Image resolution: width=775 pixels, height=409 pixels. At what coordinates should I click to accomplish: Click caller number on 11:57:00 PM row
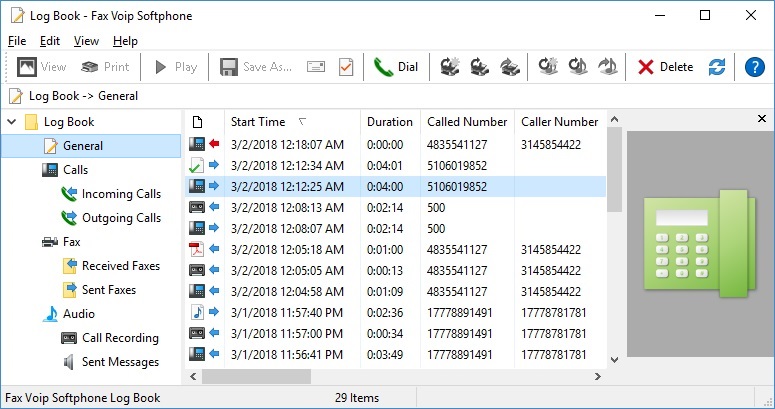pyautogui.click(x=554, y=334)
